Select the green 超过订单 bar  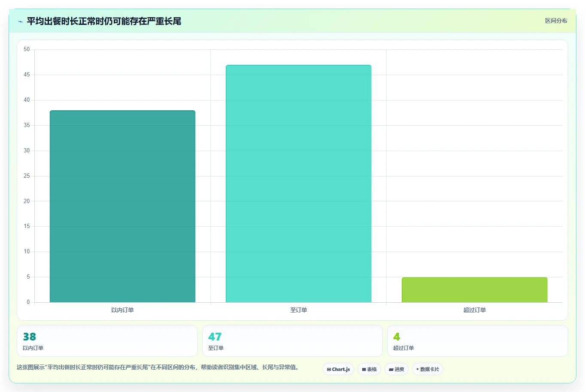pyautogui.click(x=474, y=290)
